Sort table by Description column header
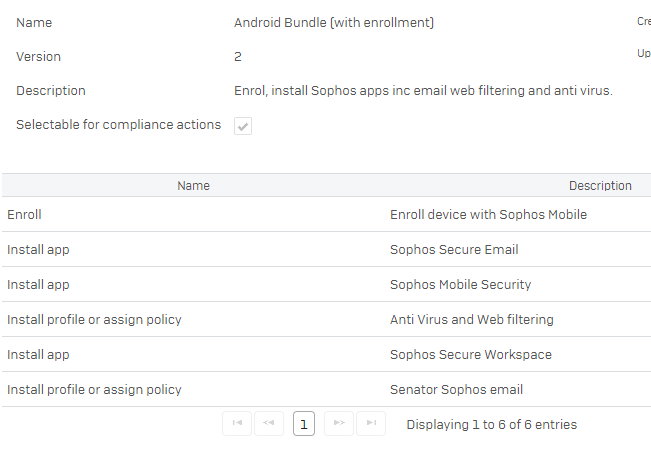Screen dimensions: 651x459 600,186
